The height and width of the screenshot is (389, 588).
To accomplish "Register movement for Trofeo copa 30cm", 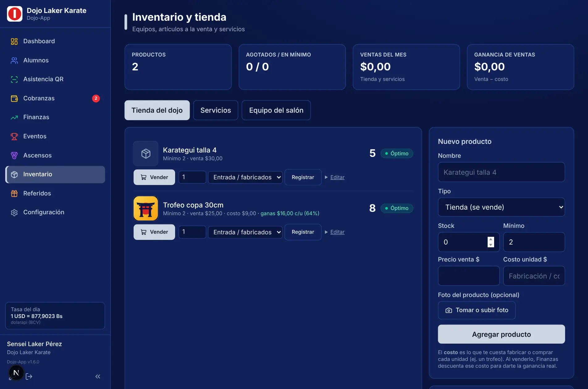I will 303,232.
